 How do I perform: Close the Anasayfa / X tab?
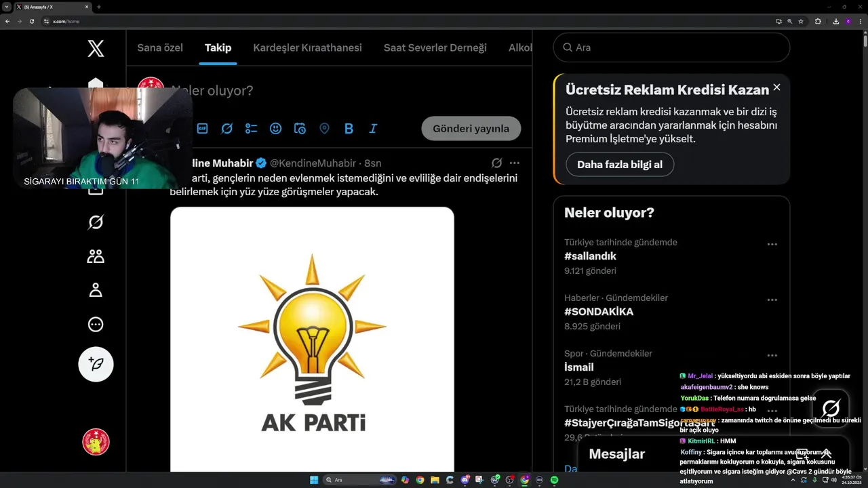pyautogui.click(x=87, y=7)
